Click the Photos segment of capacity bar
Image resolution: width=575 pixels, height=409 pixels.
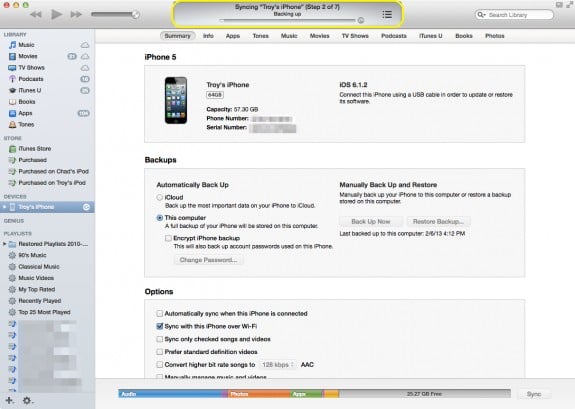tap(259, 394)
